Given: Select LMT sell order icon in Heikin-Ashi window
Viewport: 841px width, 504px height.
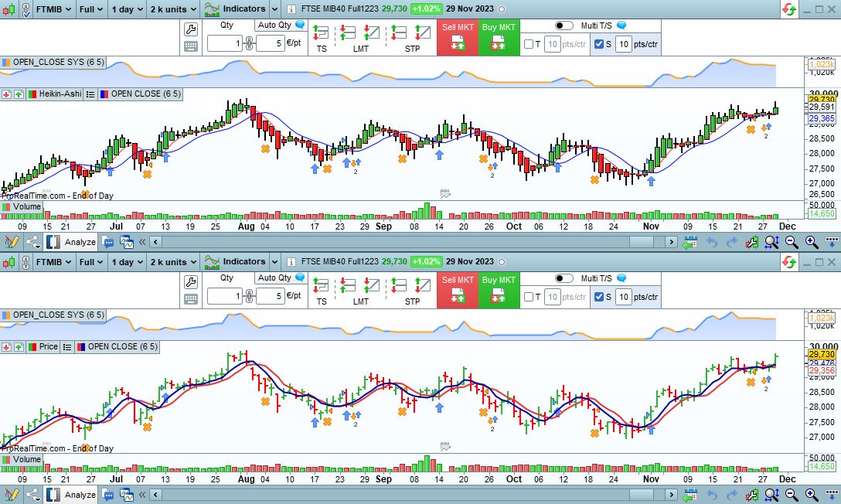Looking at the screenshot, I should point(347,33).
